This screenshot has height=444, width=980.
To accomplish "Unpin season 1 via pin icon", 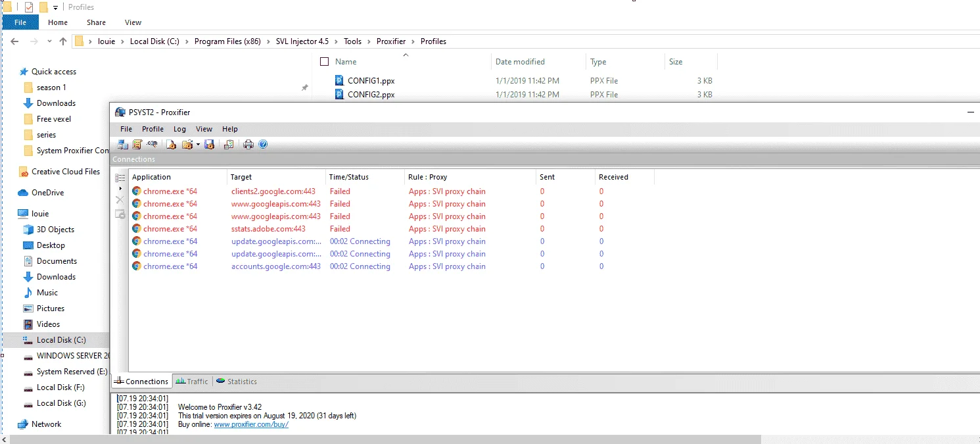I will pos(304,87).
